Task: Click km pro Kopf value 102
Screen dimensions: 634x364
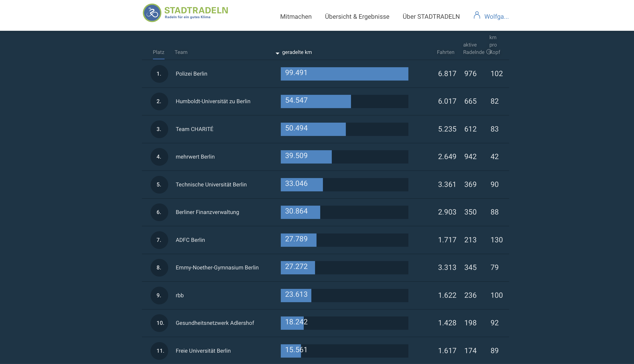Action: tap(497, 73)
